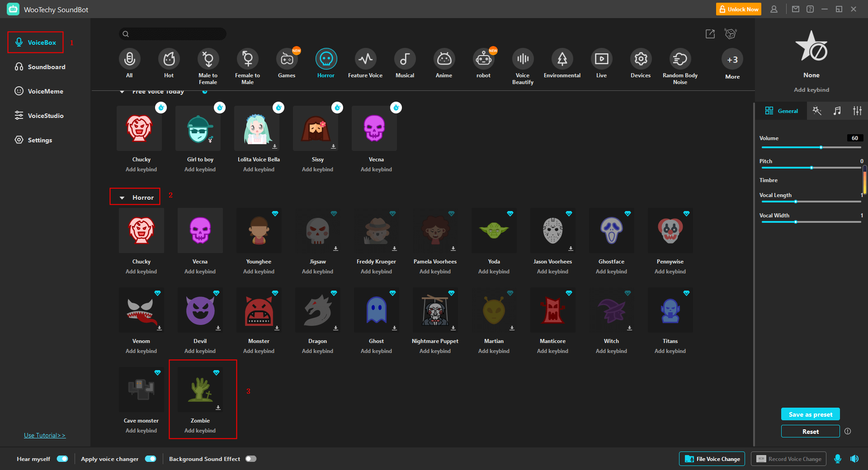This screenshot has width=868, height=470.
Task: Click the Unlock Now button
Action: tap(739, 9)
